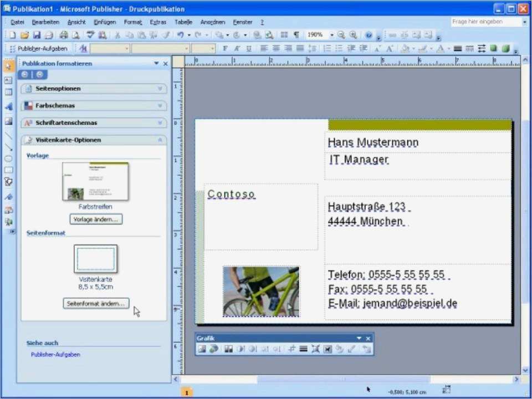The height and width of the screenshot is (399, 532).
Task: Click the Undo arrow icon
Action: point(181,35)
